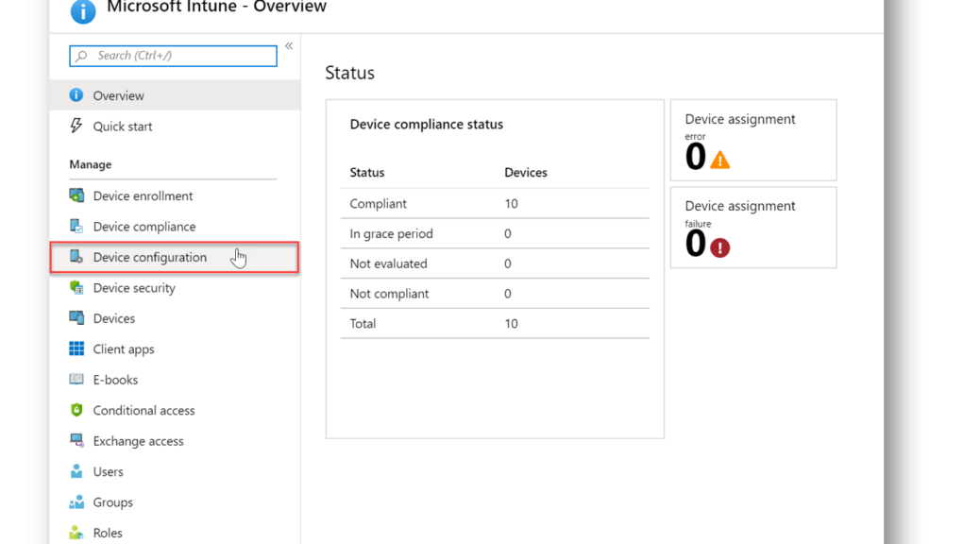Screen dimensions: 980x544
Task: Click the Device security shield icon
Action: pyautogui.click(x=76, y=287)
